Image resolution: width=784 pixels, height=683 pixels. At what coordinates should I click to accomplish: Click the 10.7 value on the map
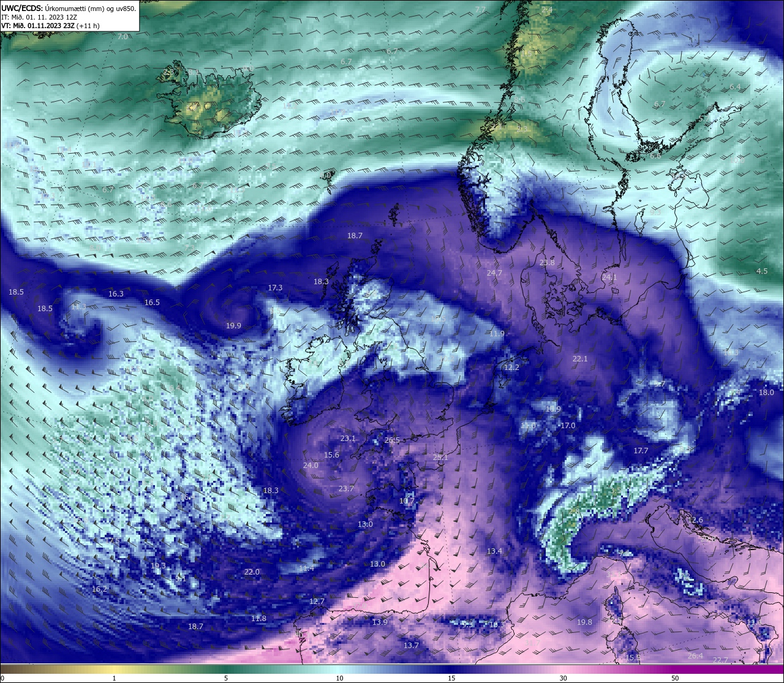coord(407,501)
